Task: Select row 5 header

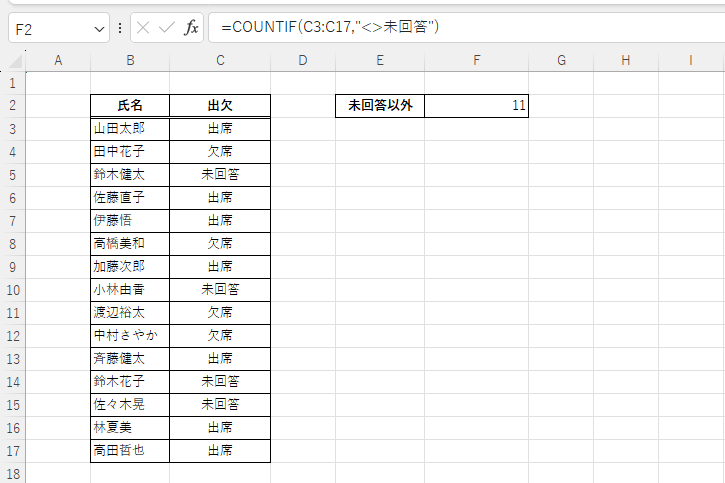Action: coord(12,175)
